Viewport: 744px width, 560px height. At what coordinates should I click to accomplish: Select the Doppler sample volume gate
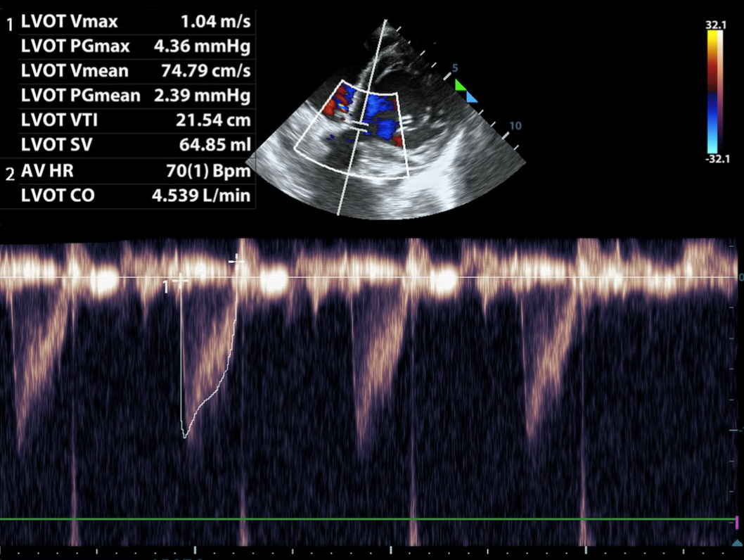pyautogui.click(x=359, y=126)
